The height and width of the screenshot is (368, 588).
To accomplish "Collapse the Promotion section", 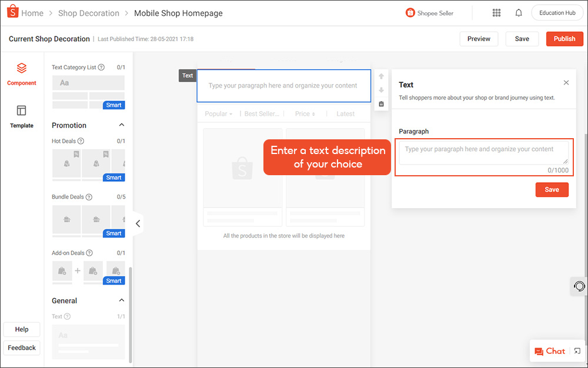I will click(x=122, y=125).
